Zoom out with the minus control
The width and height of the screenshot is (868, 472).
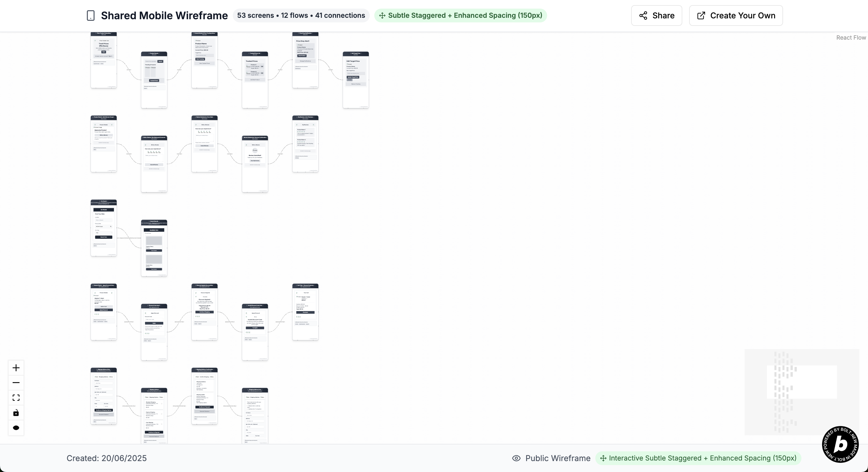(16, 383)
